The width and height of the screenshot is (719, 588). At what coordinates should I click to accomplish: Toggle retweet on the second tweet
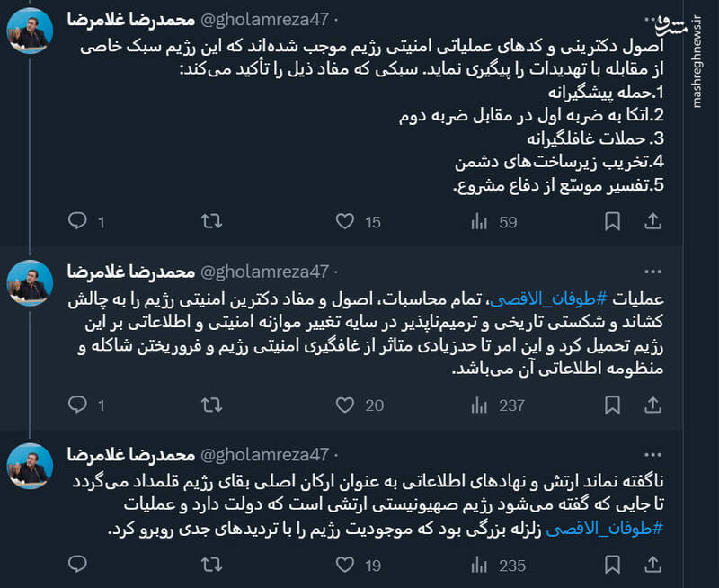pos(209,406)
